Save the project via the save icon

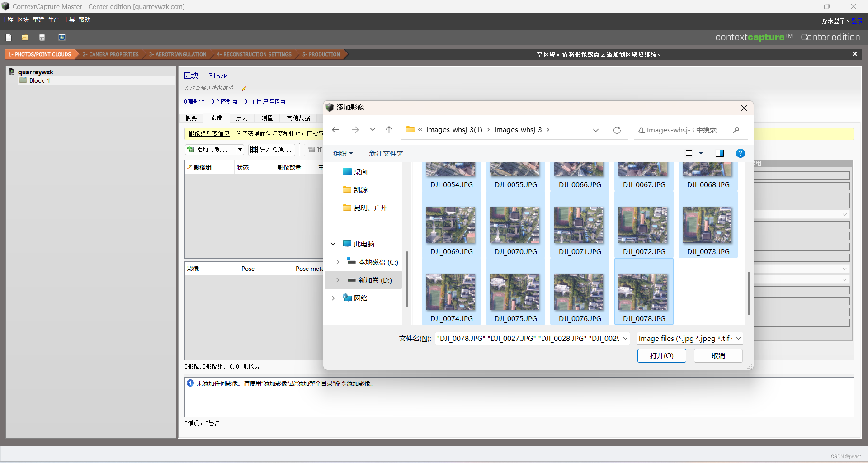pos(42,37)
